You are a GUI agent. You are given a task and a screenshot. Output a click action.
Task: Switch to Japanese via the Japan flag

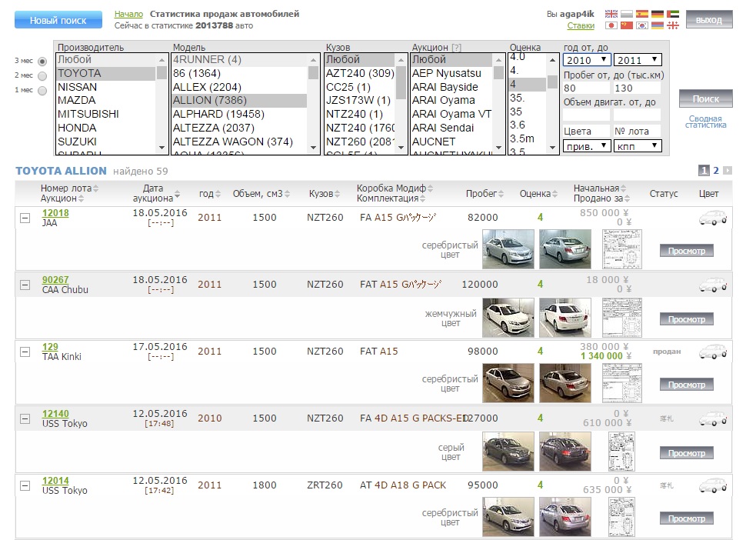(611, 25)
